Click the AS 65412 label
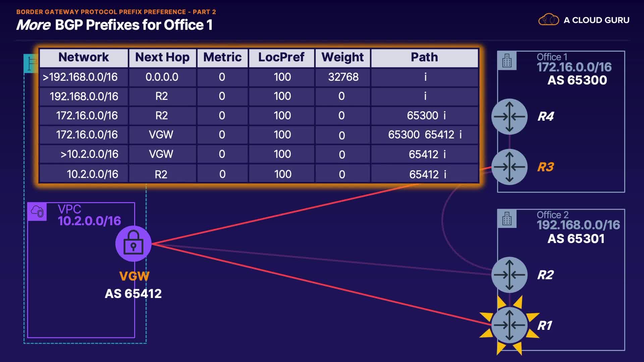 click(133, 294)
